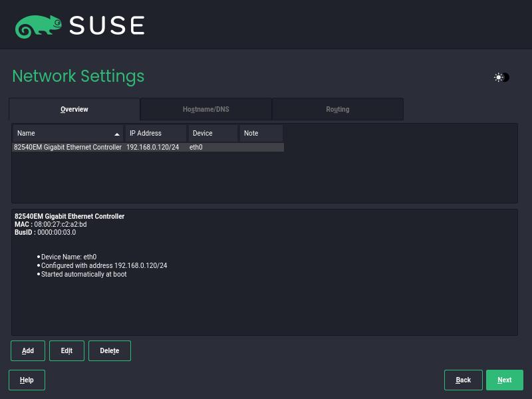The image size is (532, 399).
Task: Switch to the Hostname/DNS tab
Action: (x=205, y=109)
